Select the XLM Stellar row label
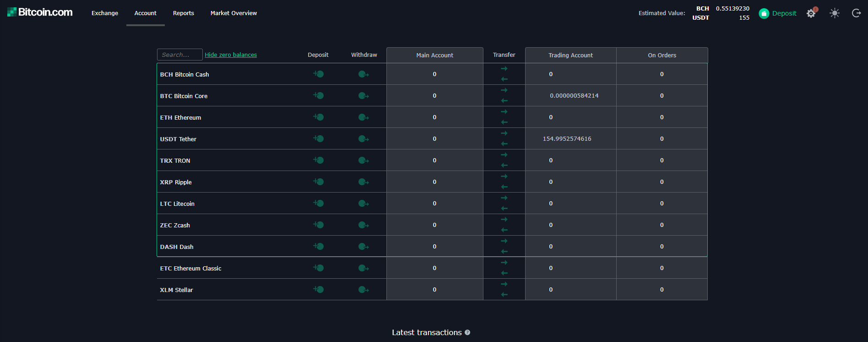 176,290
